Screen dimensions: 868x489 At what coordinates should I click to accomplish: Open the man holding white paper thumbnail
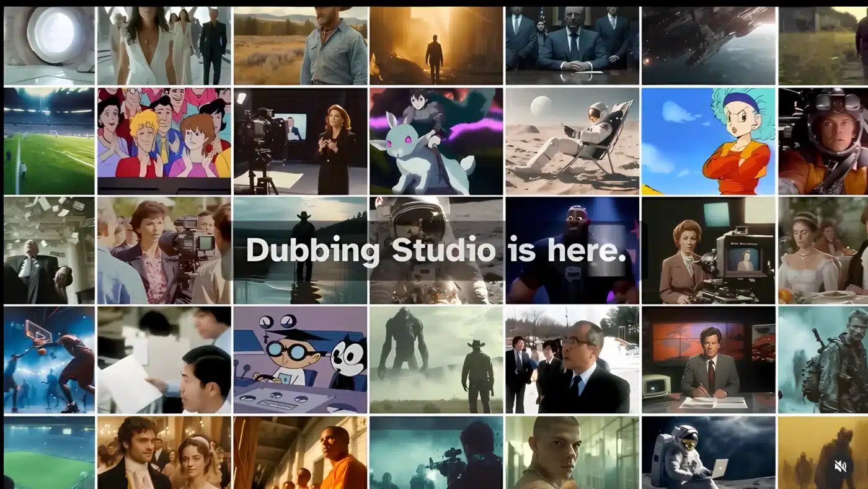(164, 360)
